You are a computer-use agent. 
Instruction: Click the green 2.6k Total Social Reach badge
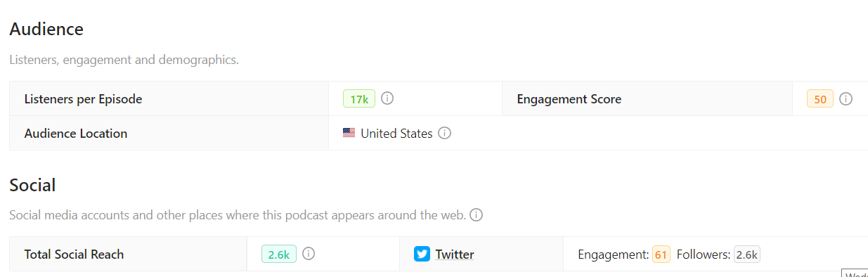[279, 255]
